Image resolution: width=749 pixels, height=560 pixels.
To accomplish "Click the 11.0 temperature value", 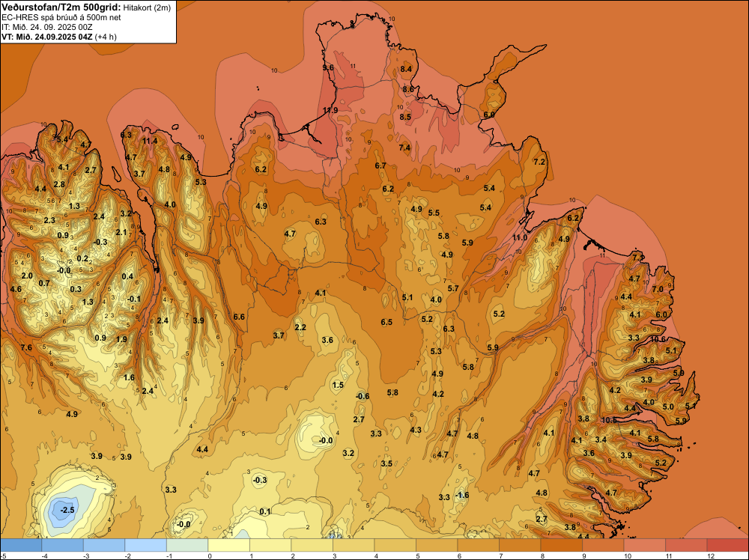I will coord(520,238).
